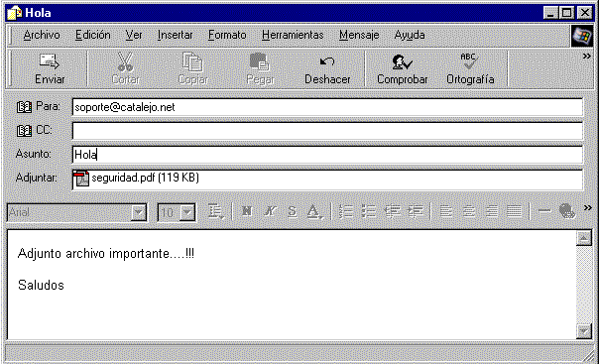Open address book next to CC
The height and width of the screenshot is (364, 599).
(24, 131)
